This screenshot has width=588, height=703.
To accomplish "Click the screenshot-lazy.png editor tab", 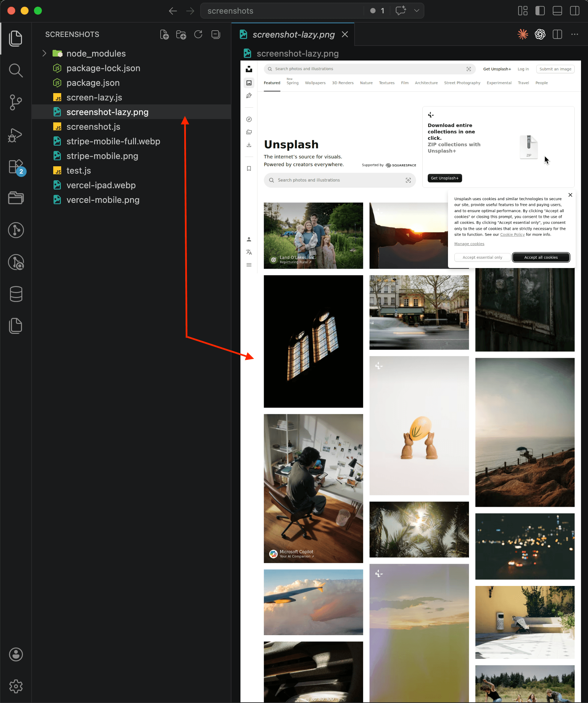I will click(x=294, y=34).
